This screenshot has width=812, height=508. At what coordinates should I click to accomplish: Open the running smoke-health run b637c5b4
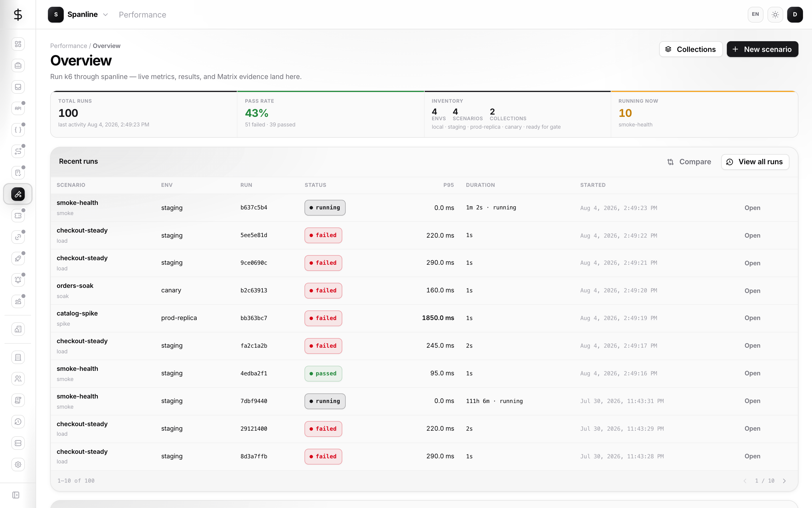(x=752, y=208)
